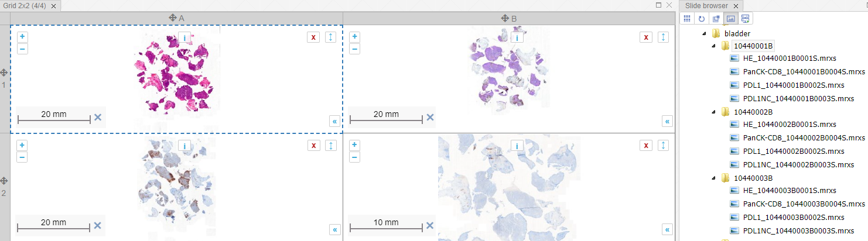868x241 pixels.
Task: Zoom in on the top-left H&E slide
Action: pos(22,36)
